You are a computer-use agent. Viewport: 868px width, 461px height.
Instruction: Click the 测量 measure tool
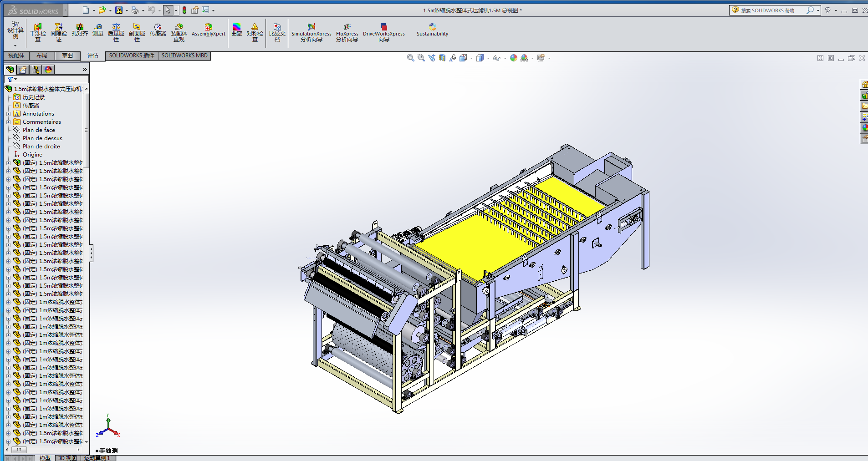(98, 30)
